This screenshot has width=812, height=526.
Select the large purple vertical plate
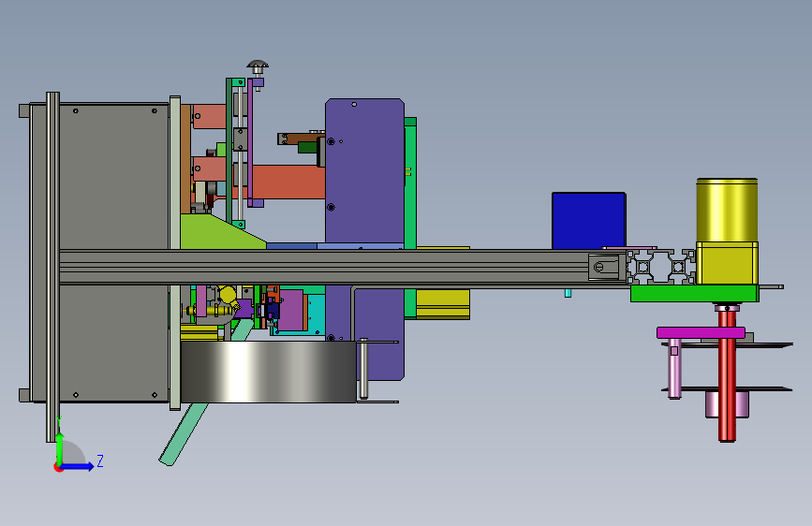pos(364,171)
